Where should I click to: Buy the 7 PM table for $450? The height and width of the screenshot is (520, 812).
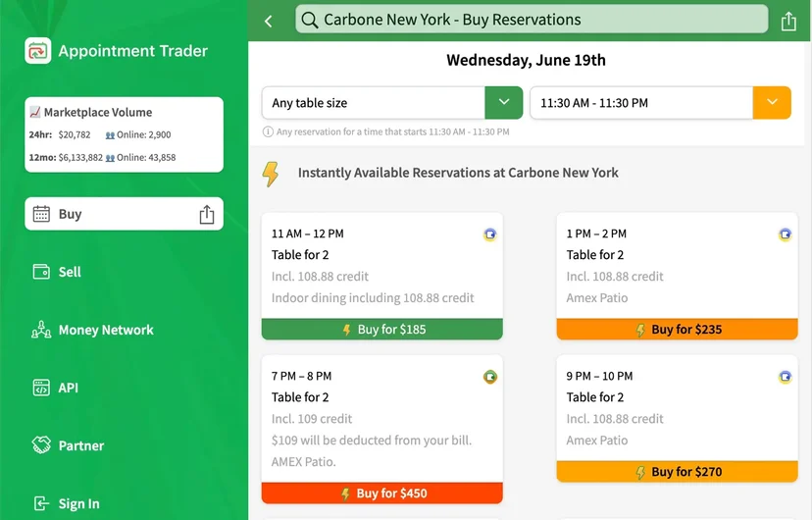click(382, 494)
